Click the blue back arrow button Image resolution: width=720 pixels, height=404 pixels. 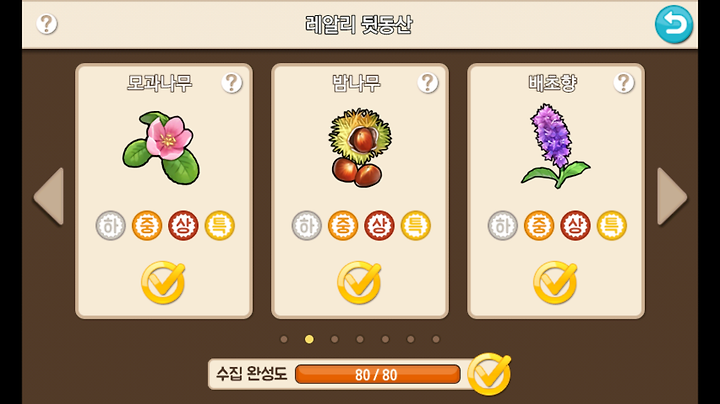pyautogui.click(x=674, y=24)
